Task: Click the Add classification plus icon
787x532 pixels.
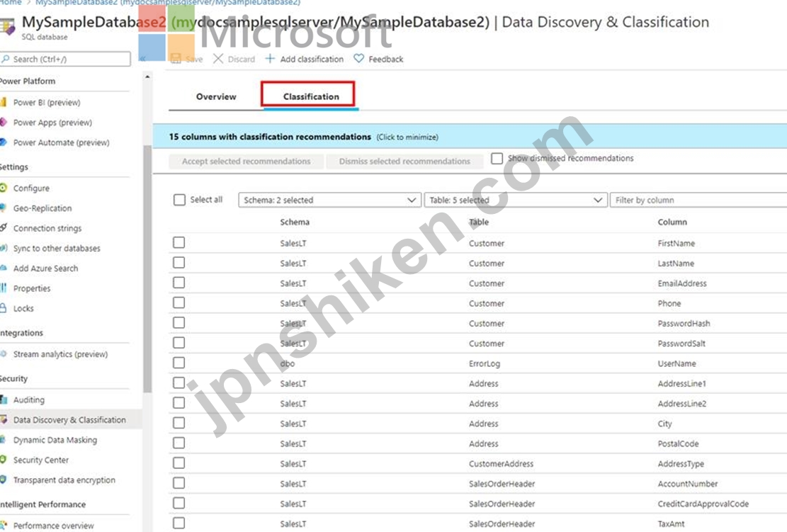Action: (270, 59)
